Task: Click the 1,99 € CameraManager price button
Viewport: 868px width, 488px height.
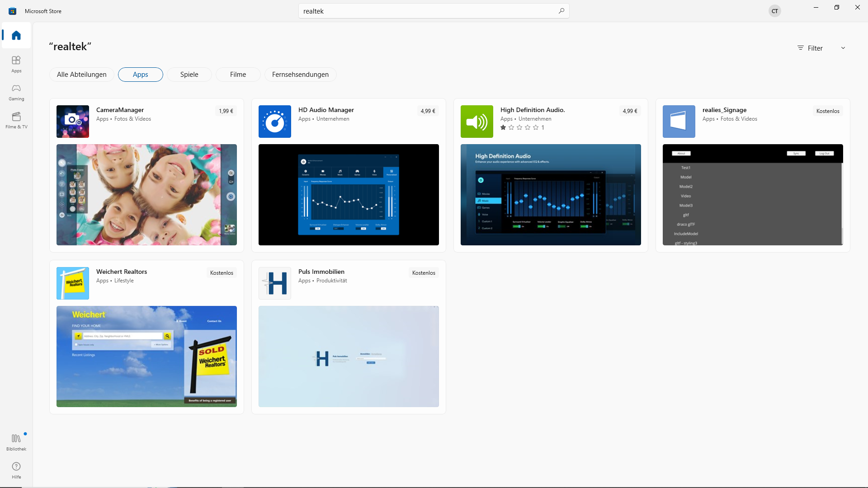Action: [226, 111]
